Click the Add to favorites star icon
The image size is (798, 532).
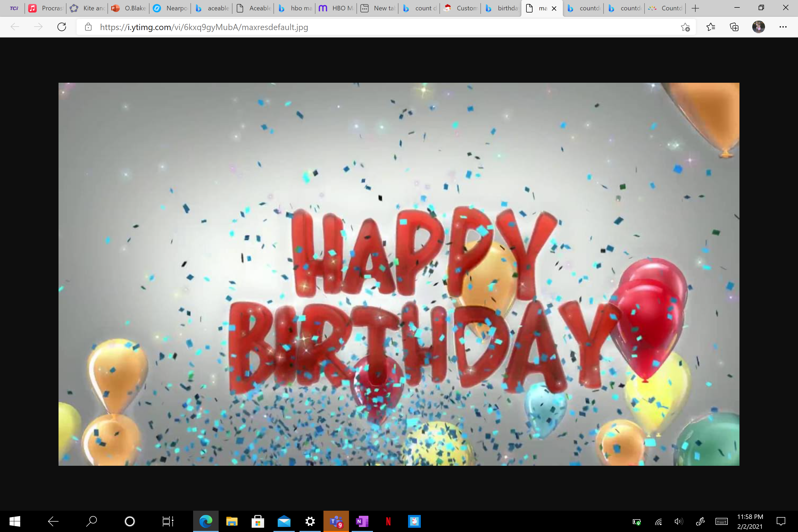click(x=685, y=27)
